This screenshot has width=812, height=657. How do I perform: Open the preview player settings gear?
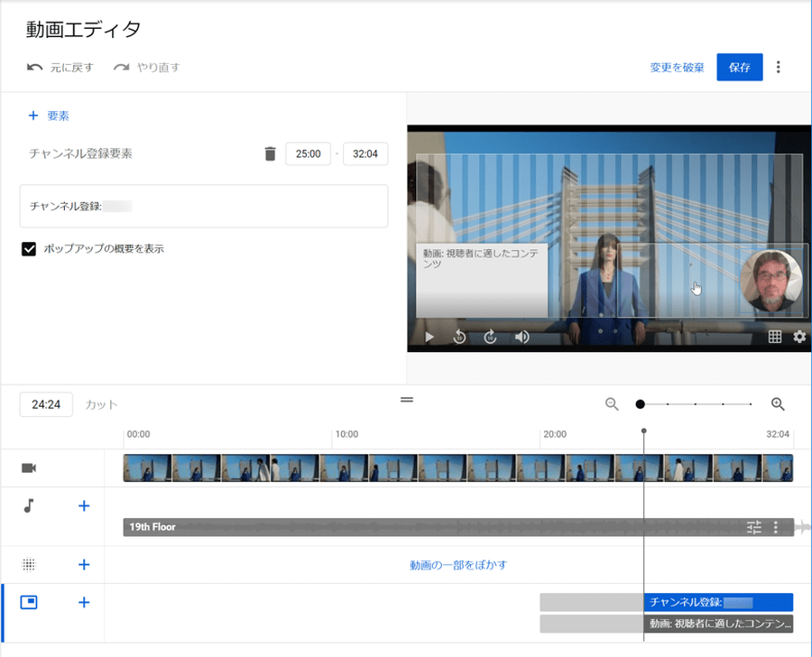pos(799,337)
